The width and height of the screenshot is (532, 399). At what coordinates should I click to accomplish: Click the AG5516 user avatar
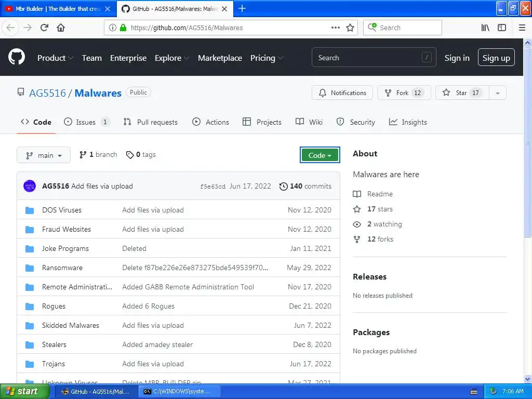[x=30, y=186]
